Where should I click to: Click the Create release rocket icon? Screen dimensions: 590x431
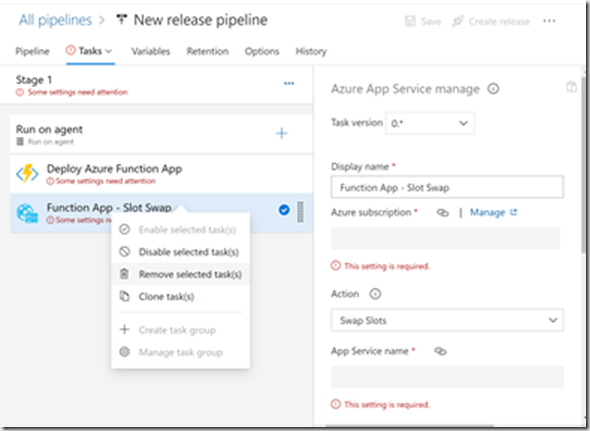pos(458,21)
